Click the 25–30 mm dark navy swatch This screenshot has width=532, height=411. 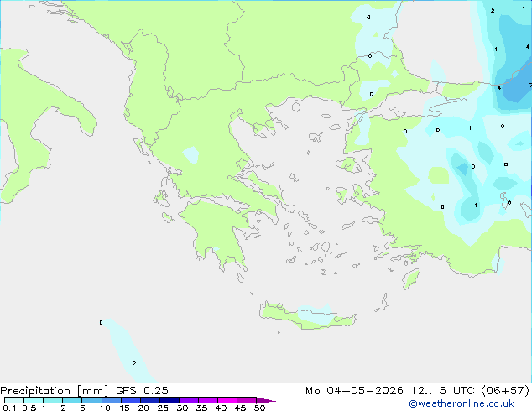[x=170, y=400]
